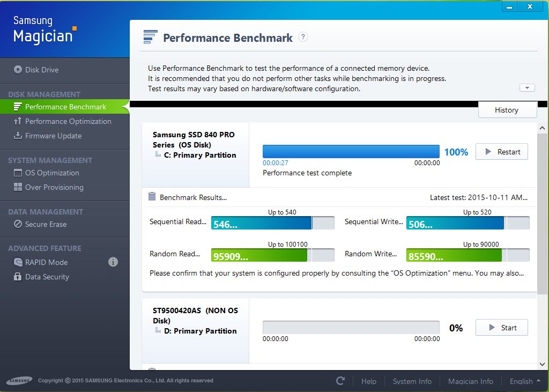549x392 pixels.
Task: Open the benchmark History
Action: click(507, 110)
